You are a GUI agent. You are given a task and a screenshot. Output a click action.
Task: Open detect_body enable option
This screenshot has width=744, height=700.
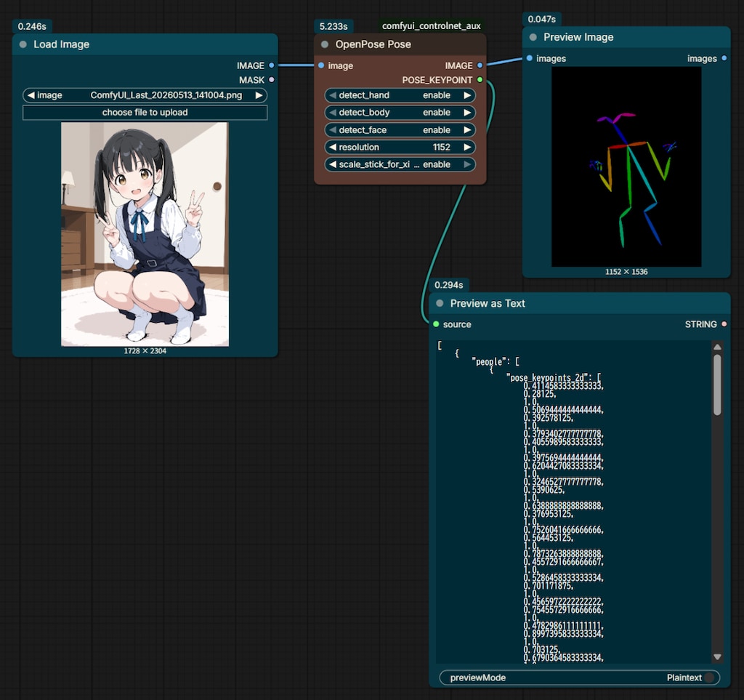400,113
